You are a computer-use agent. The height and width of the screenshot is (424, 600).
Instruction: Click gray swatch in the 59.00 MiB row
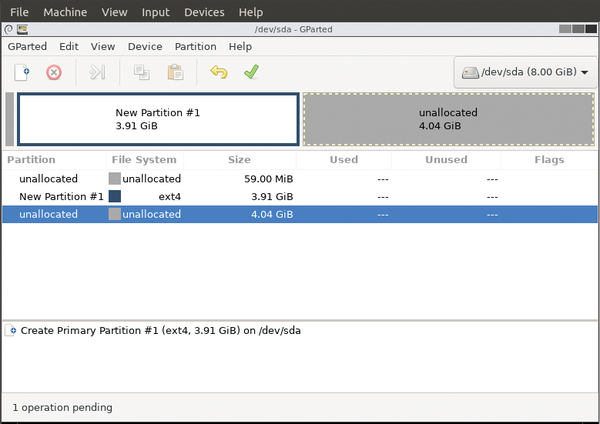[x=115, y=179]
